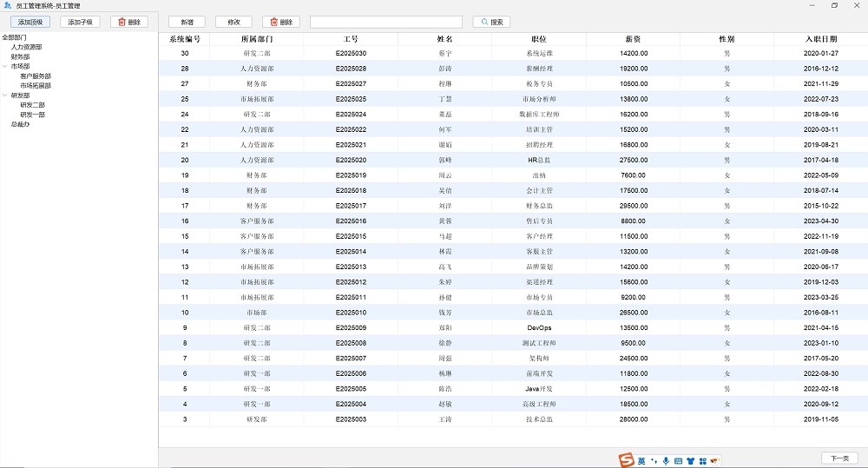Sort by 工号 column header

click(351, 39)
